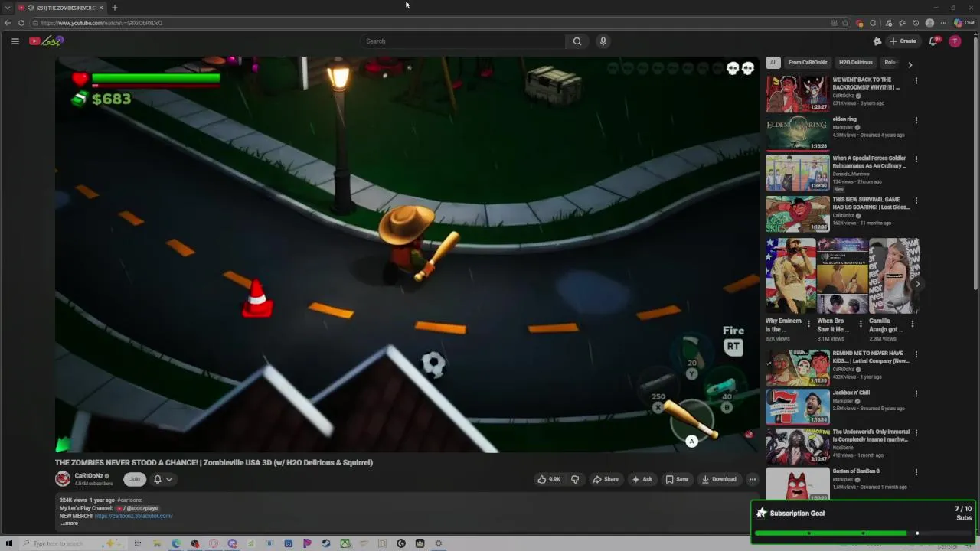This screenshot has height=551, width=980.
Task: Open the browser history clock icon
Action: pos(916,23)
